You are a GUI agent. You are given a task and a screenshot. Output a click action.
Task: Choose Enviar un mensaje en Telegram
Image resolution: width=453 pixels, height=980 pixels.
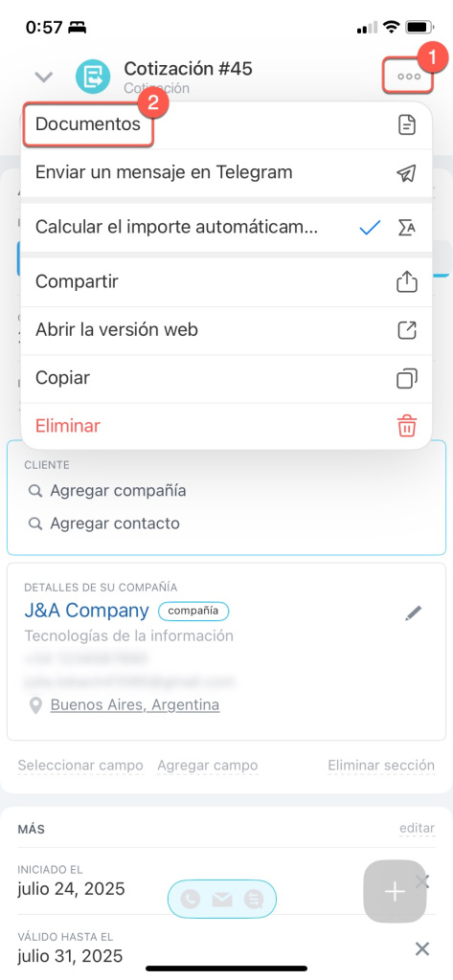tap(226, 172)
